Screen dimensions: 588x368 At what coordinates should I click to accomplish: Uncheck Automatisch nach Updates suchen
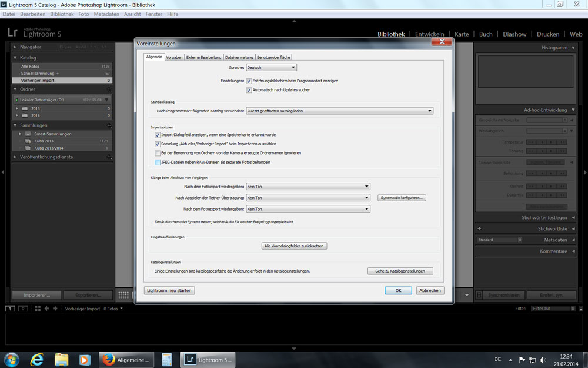coord(249,90)
